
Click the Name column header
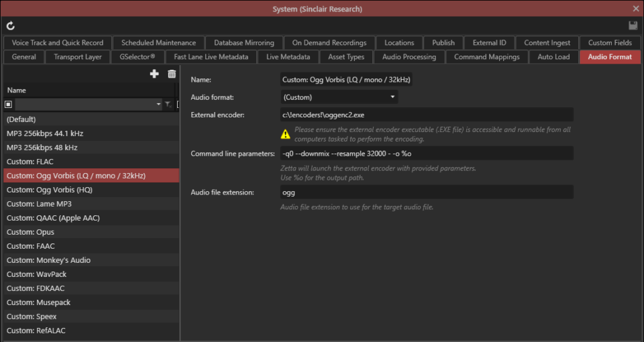pos(89,90)
